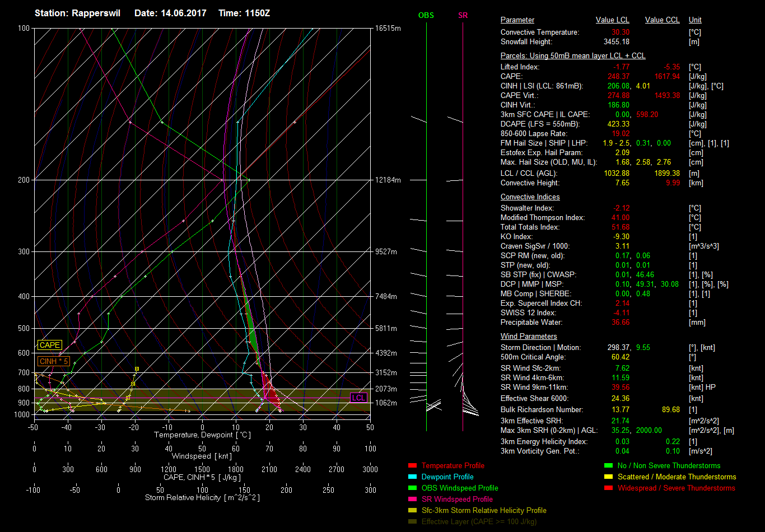This screenshot has width=765, height=532.
Task: Click the red Widespread / Severe Thunderstorms swatch
Action: point(608,488)
